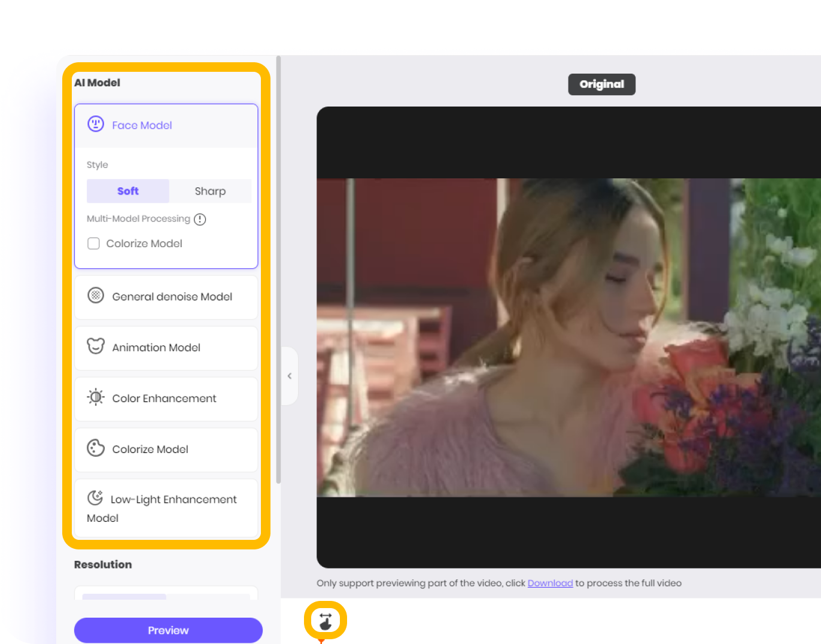Click the Color Enhancement brightness icon
Image resolution: width=821 pixels, height=644 pixels.
(95, 397)
